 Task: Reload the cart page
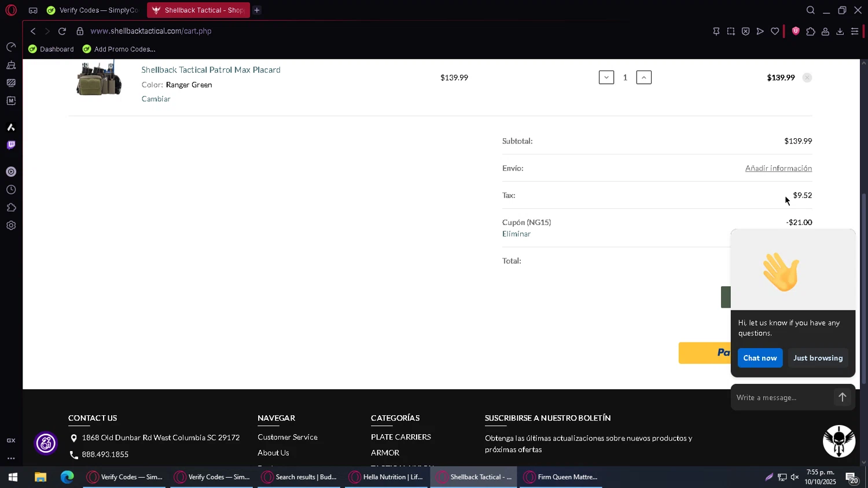tap(62, 31)
